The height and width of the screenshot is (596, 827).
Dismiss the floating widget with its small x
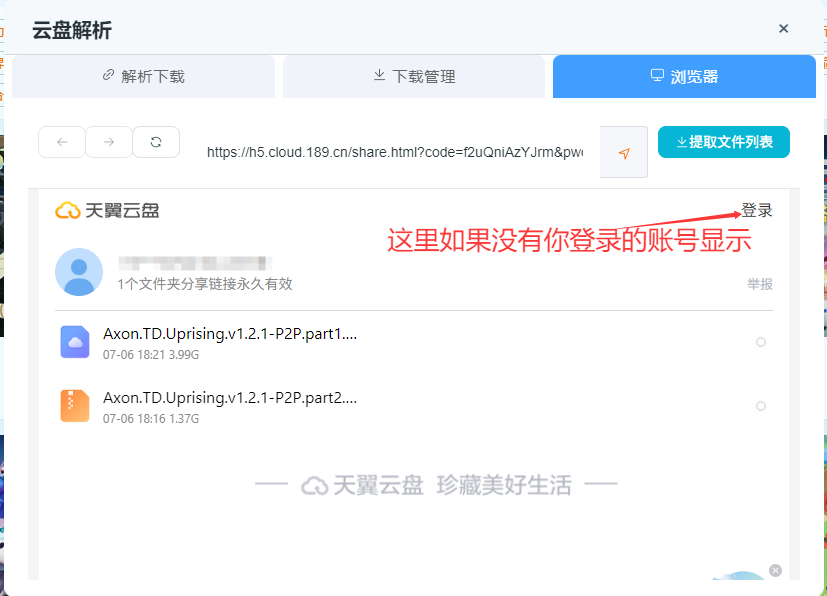[x=775, y=570]
